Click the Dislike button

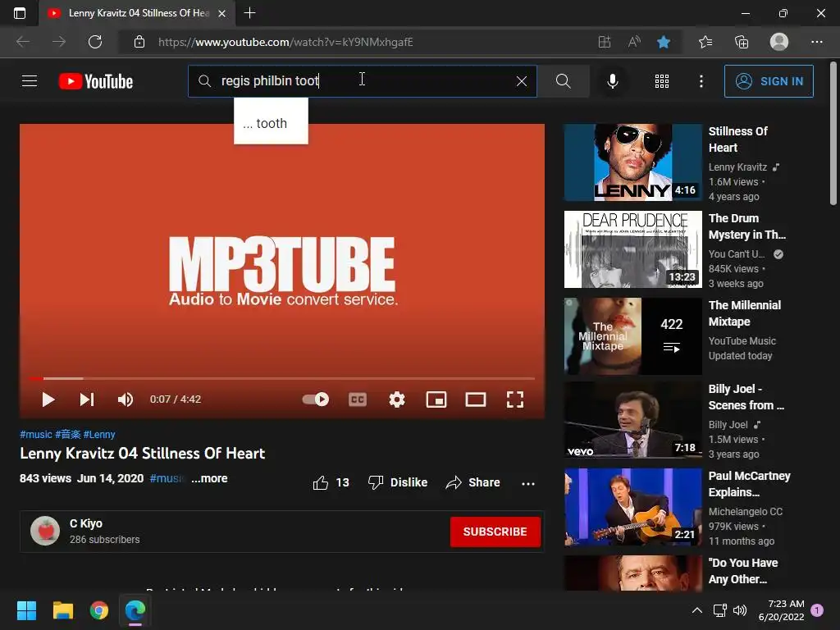pos(398,482)
